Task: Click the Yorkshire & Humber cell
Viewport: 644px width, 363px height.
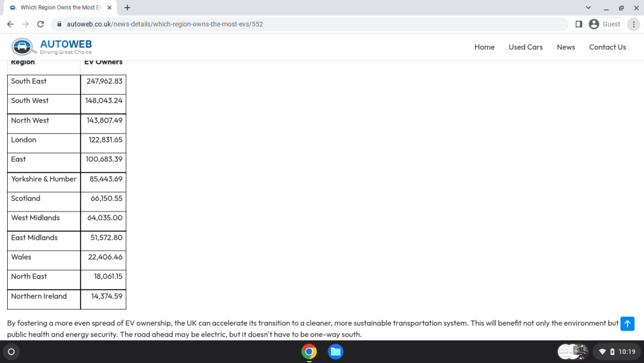Action: click(x=44, y=182)
